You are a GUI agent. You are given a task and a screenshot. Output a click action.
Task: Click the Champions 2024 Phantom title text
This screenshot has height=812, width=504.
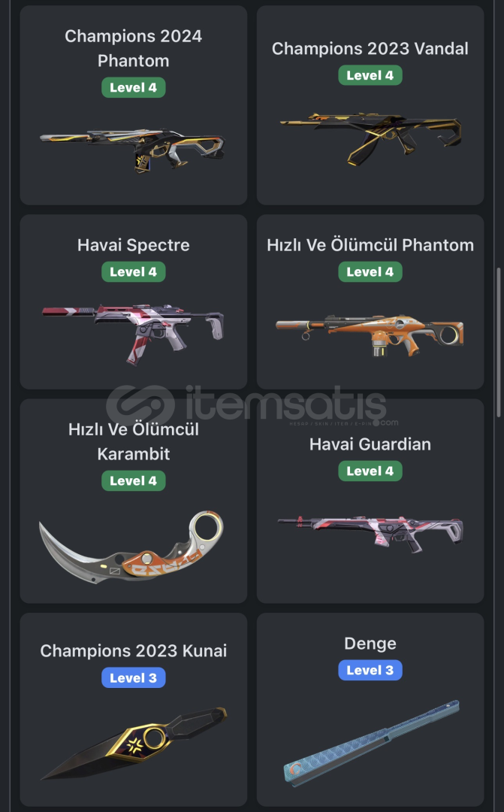tap(134, 48)
